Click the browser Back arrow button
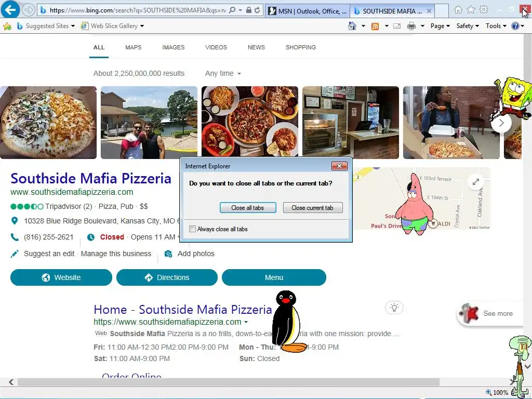532x399 pixels. pos(10,9)
